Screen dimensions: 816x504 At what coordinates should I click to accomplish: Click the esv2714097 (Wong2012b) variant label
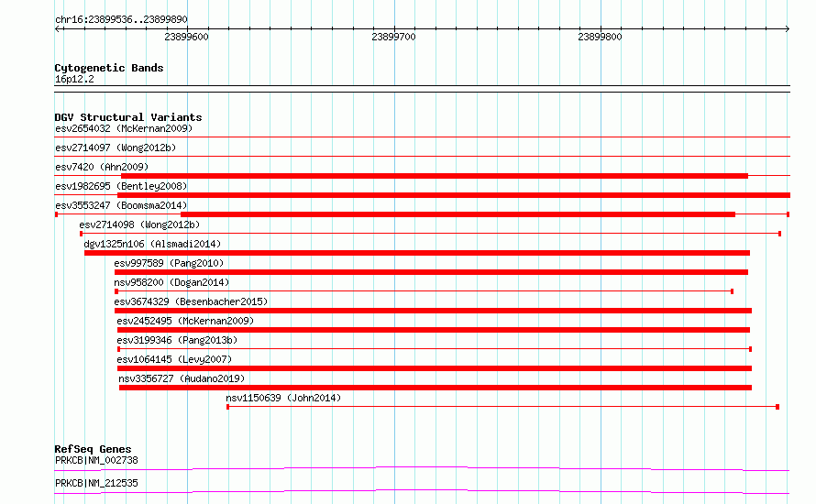coord(116,148)
